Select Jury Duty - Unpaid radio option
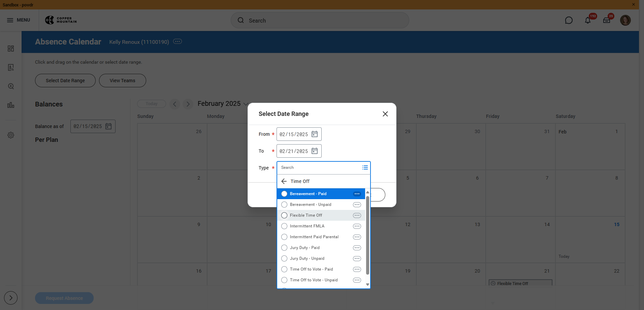 click(x=284, y=258)
